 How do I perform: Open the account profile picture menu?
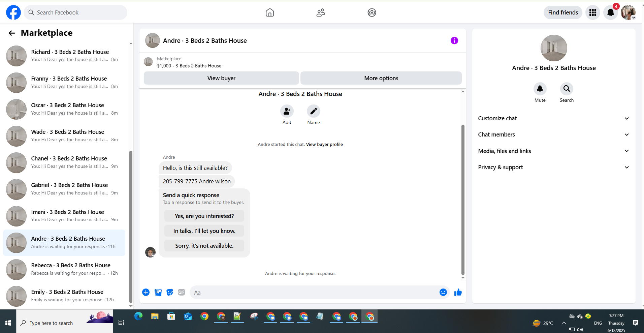click(628, 12)
